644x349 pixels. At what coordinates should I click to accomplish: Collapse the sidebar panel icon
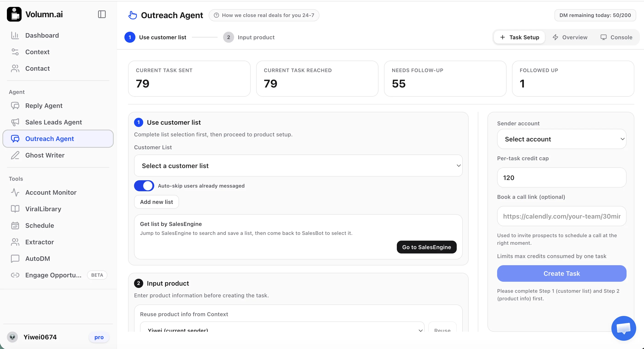102,14
